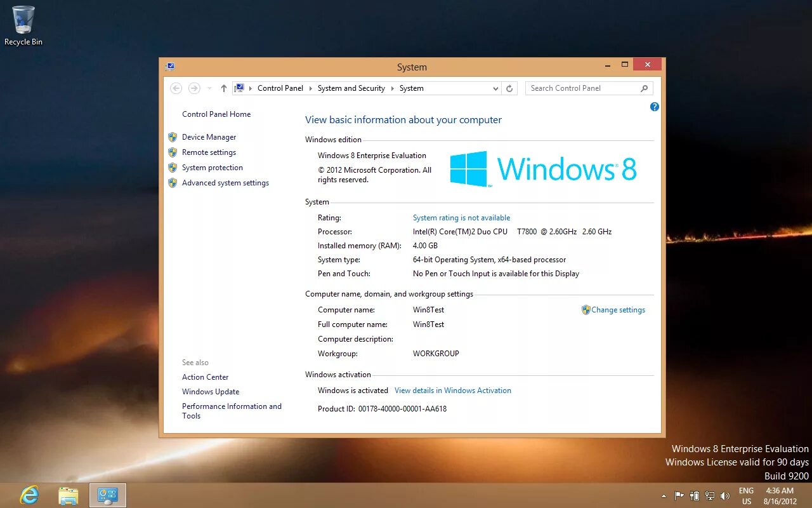Click 'System rating is not available' link
The height and width of the screenshot is (508, 812).
point(461,218)
